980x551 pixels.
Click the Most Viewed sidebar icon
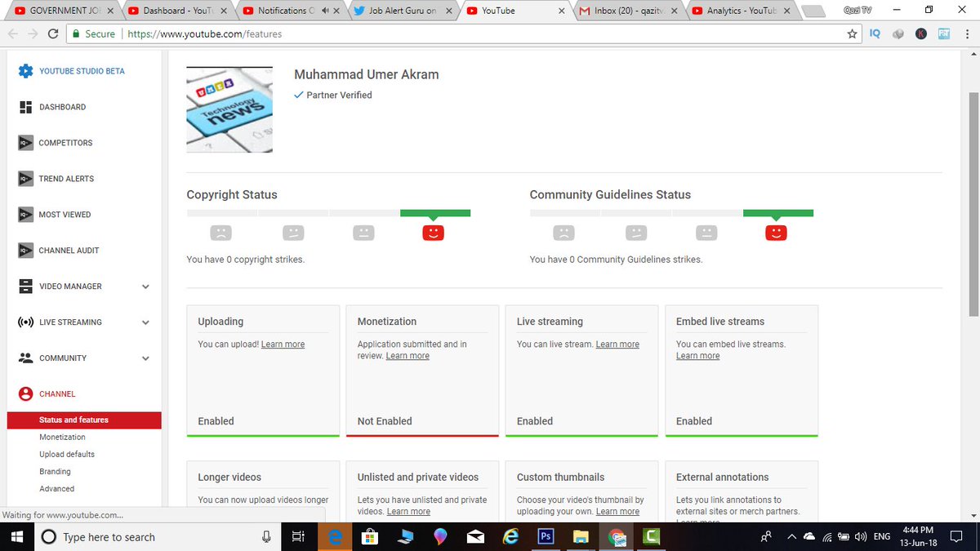[25, 215]
